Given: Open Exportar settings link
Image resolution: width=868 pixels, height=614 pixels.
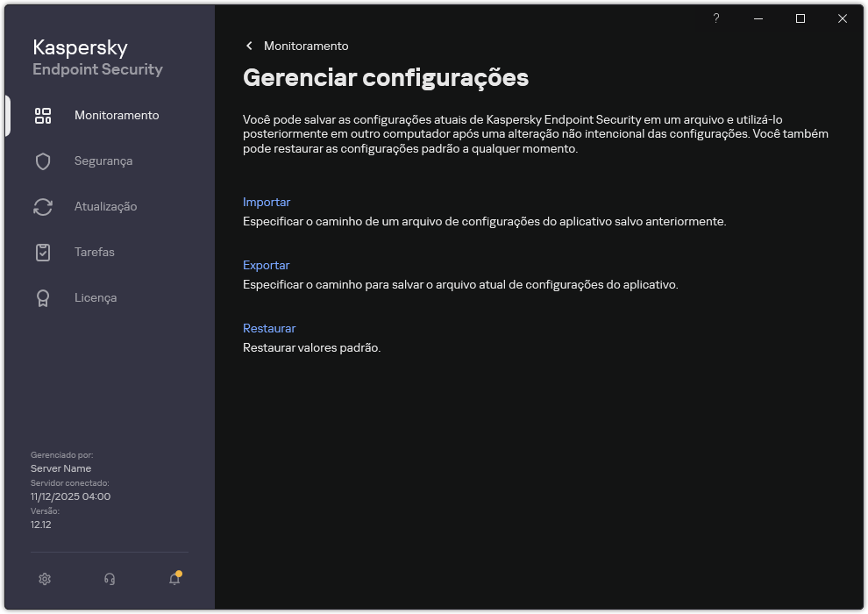Looking at the screenshot, I should [267, 265].
